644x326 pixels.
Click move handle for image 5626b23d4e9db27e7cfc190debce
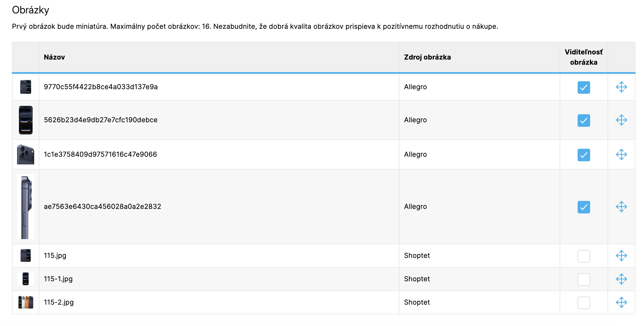pyautogui.click(x=621, y=120)
